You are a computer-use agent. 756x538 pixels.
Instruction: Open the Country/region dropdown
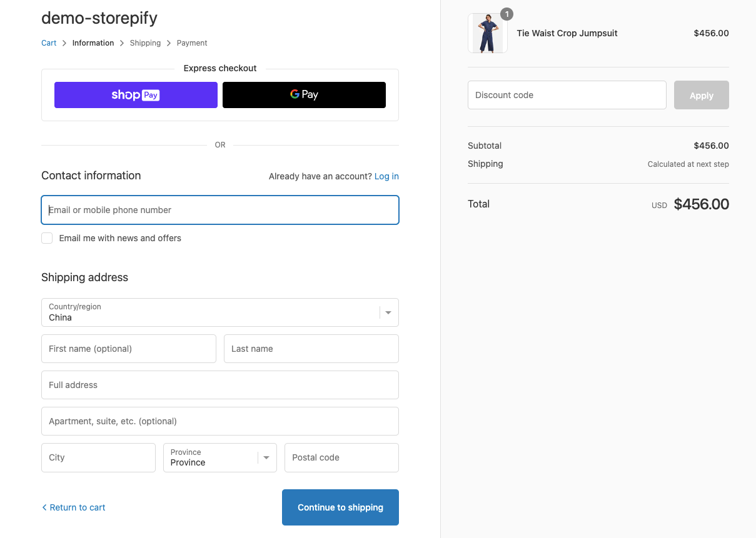pyautogui.click(x=220, y=312)
